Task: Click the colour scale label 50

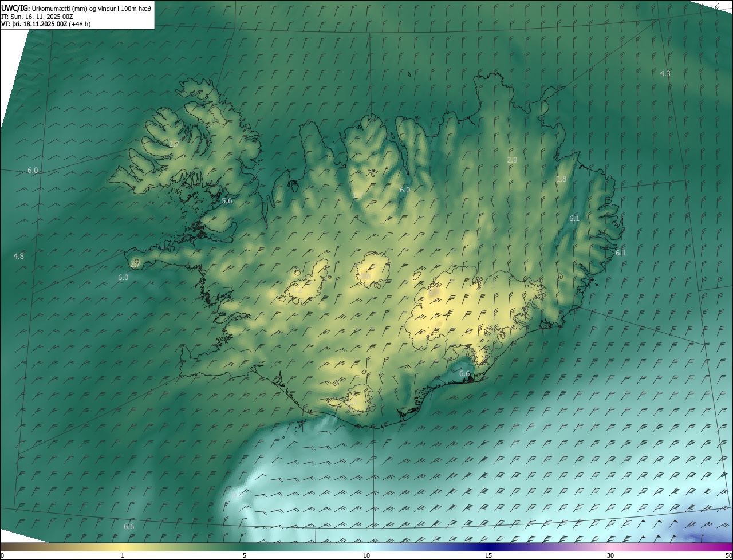Action: 728,555
